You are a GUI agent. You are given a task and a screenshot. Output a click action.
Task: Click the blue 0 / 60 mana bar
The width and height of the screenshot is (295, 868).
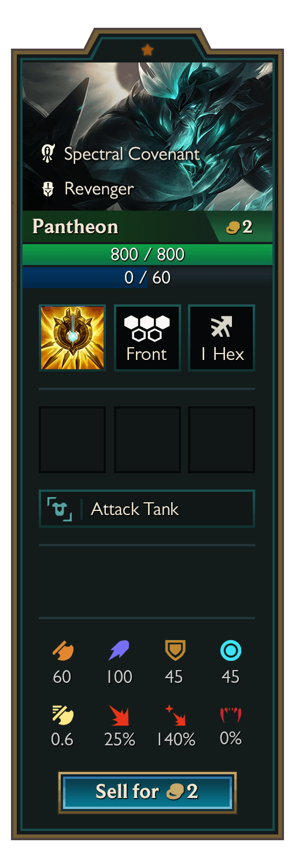pyautogui.click(x=147, y=277)
